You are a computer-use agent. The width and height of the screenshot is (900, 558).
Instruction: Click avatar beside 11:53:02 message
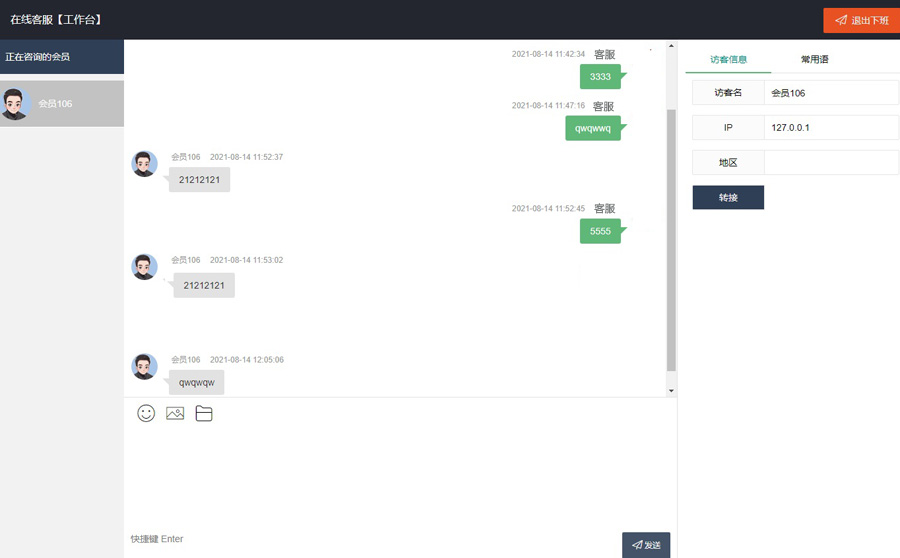point(145,267)
